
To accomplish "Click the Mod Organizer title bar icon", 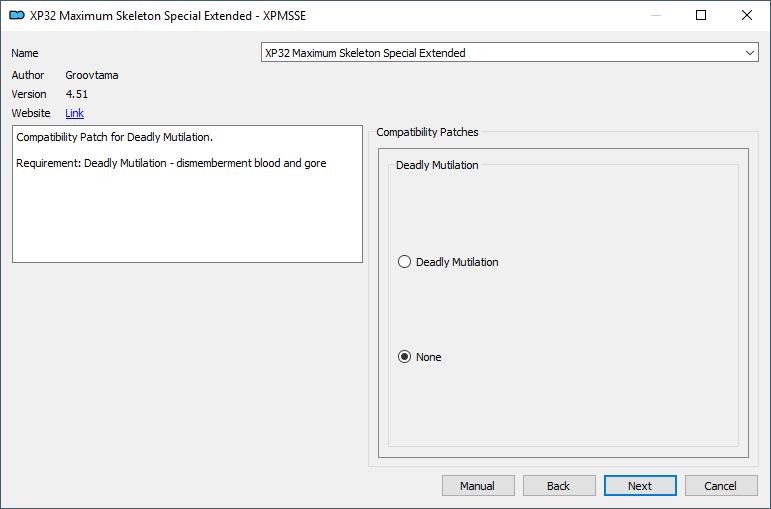I will click(17, 16).
